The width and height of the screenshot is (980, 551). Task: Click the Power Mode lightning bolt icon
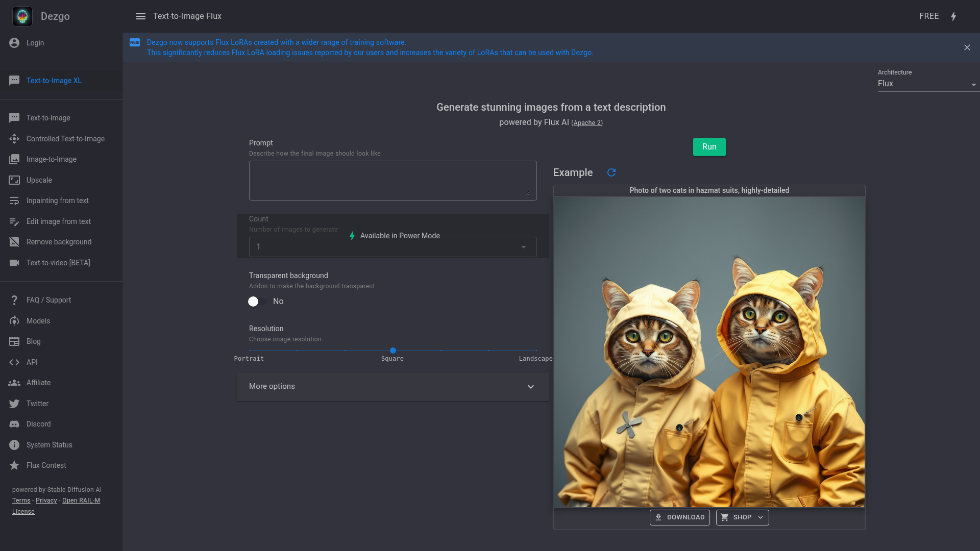[953, 16]
